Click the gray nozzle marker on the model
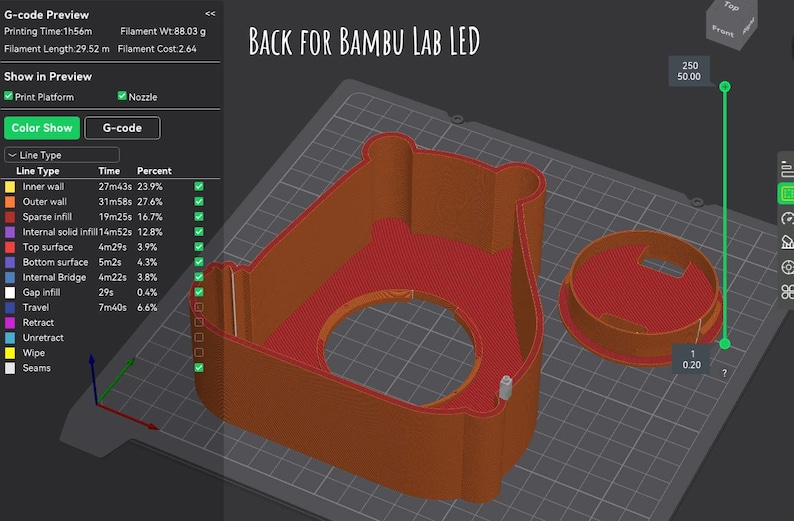This screenshot has width=794, height=521. coord(505,387)
